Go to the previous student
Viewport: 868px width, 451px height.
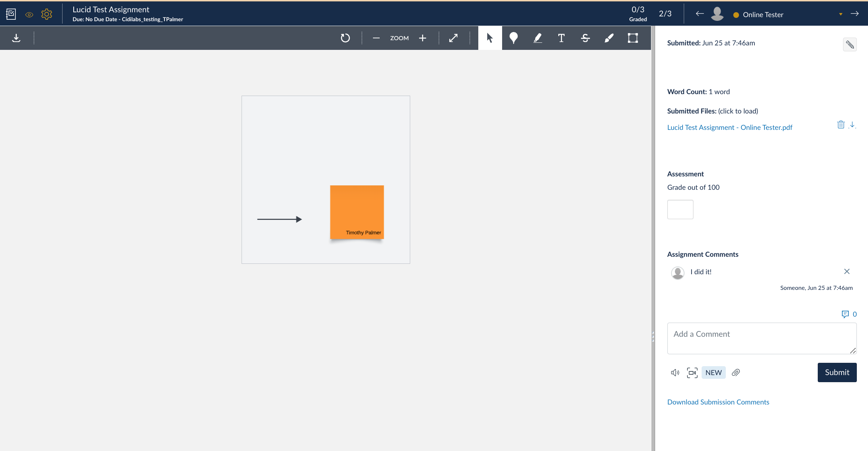click(x=699, y=14)
